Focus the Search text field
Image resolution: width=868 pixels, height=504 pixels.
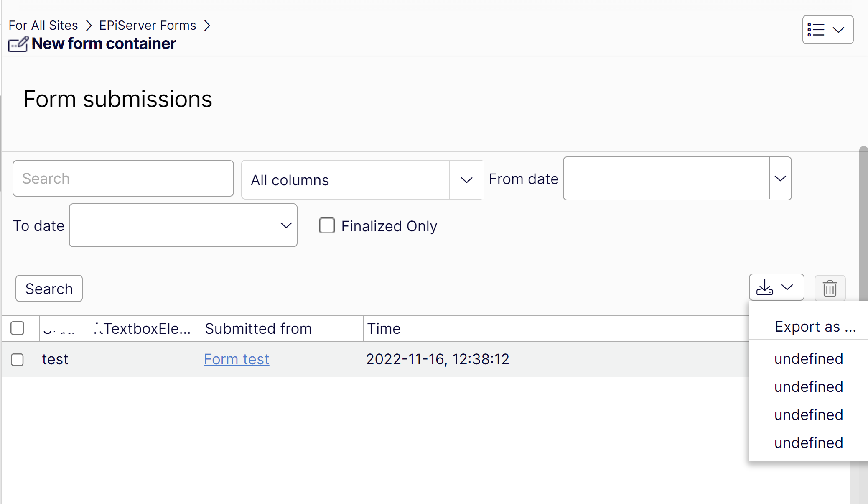(123, 179)
